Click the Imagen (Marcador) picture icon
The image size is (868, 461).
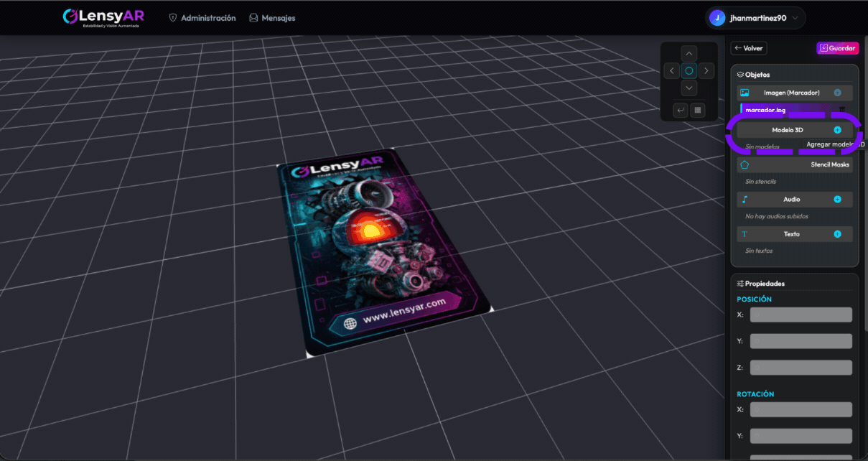coord(745,93)
